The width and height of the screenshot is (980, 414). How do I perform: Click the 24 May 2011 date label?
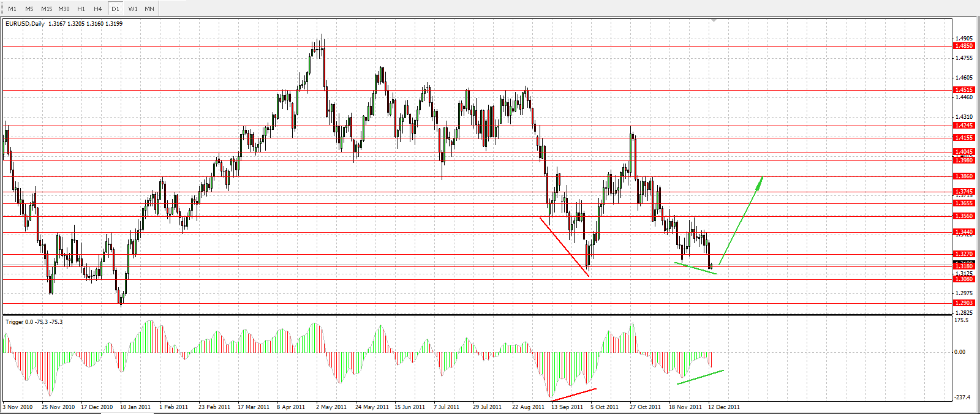(372, 407)
